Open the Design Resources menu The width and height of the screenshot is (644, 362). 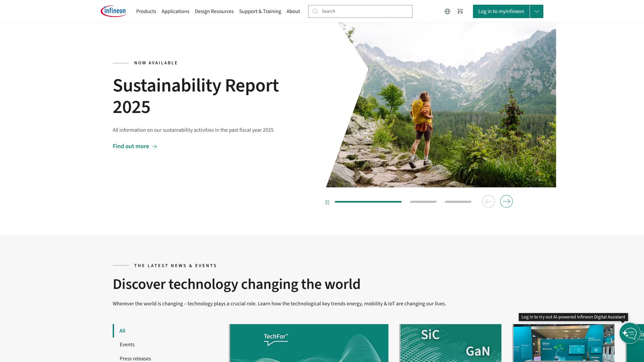point(214,11)
